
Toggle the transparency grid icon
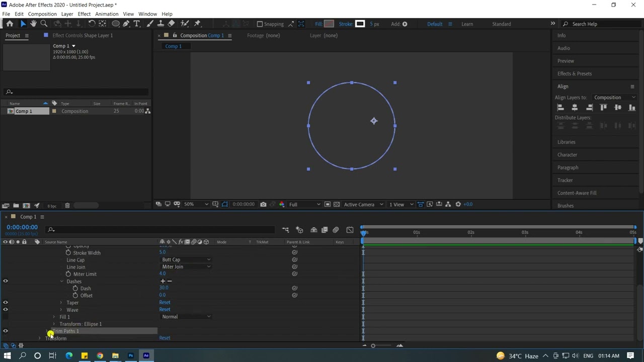(x=337, y=204)
